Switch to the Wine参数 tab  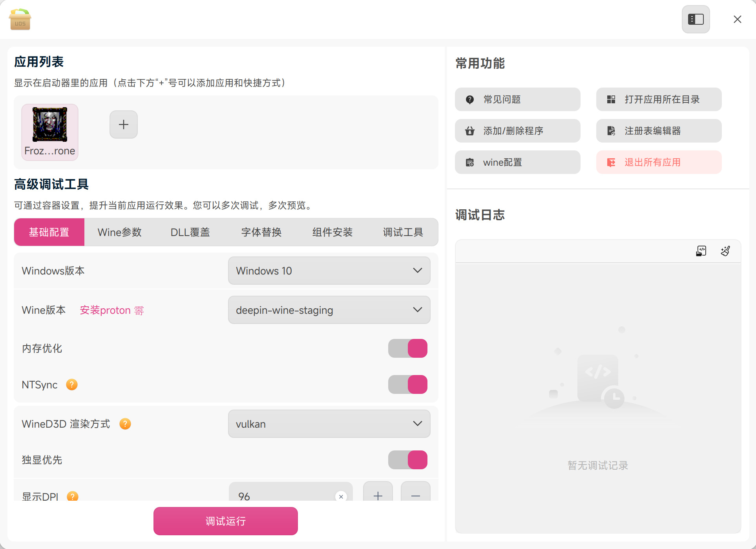pos(119,232)
